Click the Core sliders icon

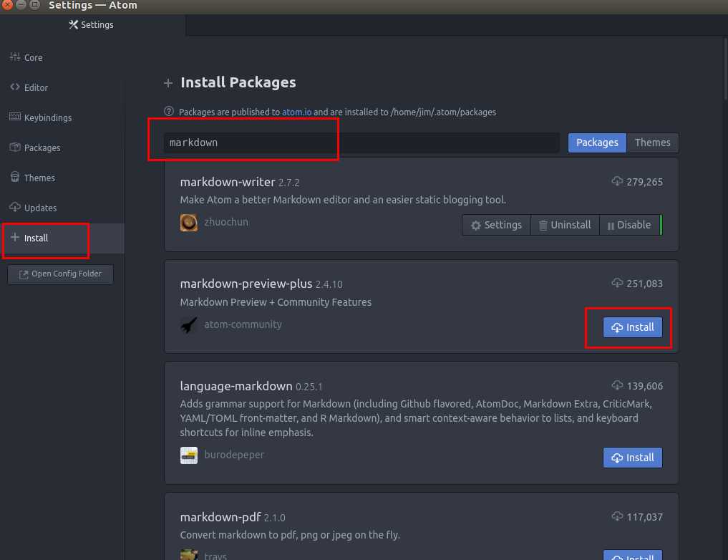click(x=15, y=57)
